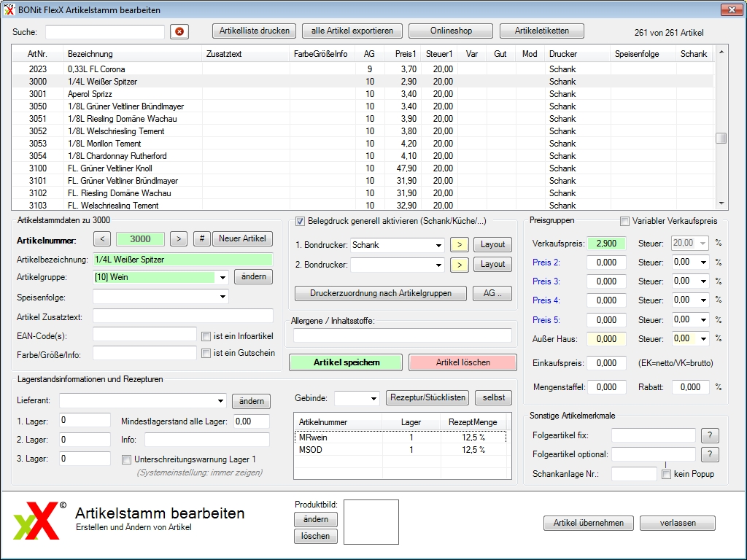Click the article list scrollbar thumb
This screenshot has height=560, width=747.
721,138
